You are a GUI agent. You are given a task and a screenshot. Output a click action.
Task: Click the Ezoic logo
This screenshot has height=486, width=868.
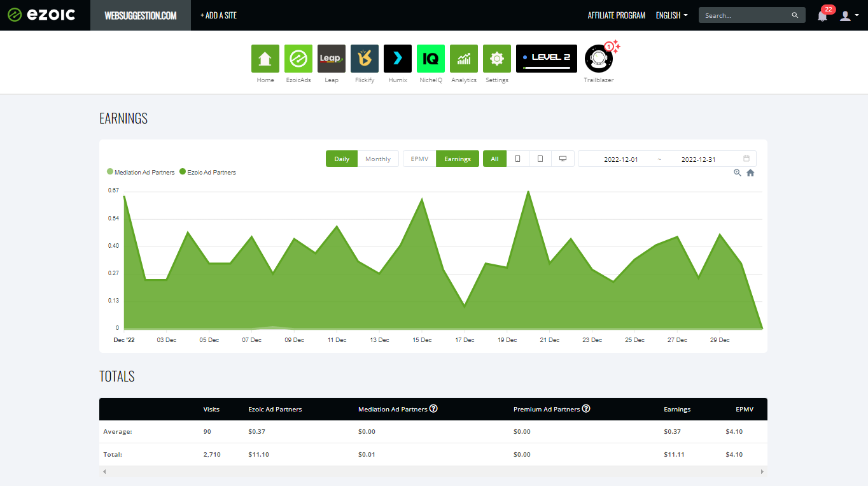[41, 15]
